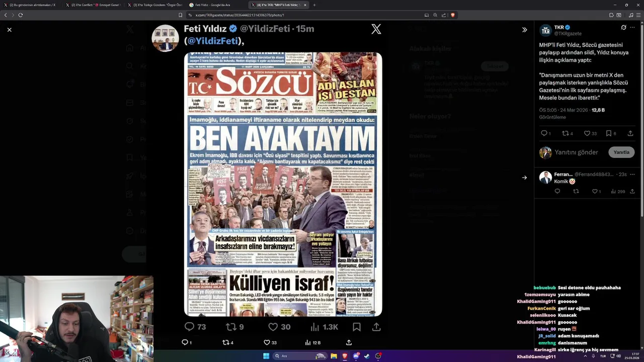Click the taskbar search box Ara
This screenshot has width=644, height=362.
300,356
